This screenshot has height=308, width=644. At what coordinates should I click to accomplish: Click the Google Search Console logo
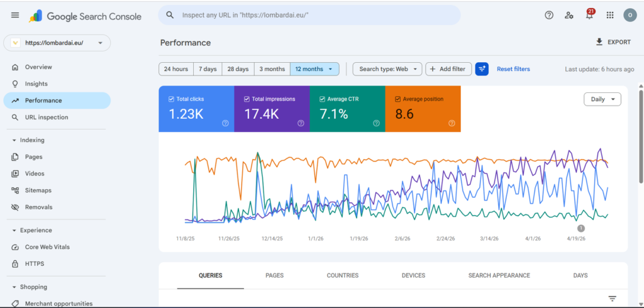85,16
